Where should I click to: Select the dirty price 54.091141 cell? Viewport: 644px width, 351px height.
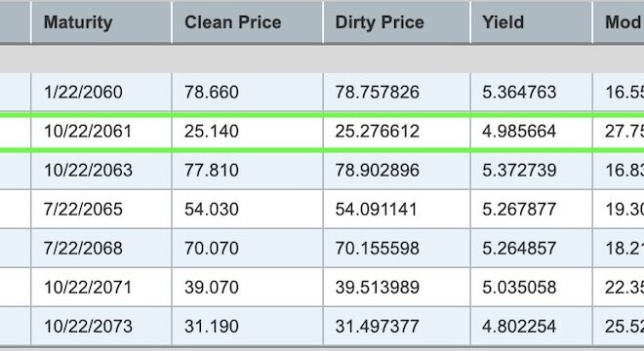pyautogui.click(x=397, y=210)
